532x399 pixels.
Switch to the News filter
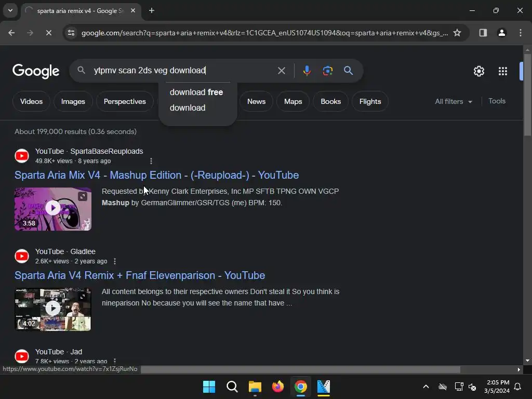pyautogui.click(x=256, y=101)
